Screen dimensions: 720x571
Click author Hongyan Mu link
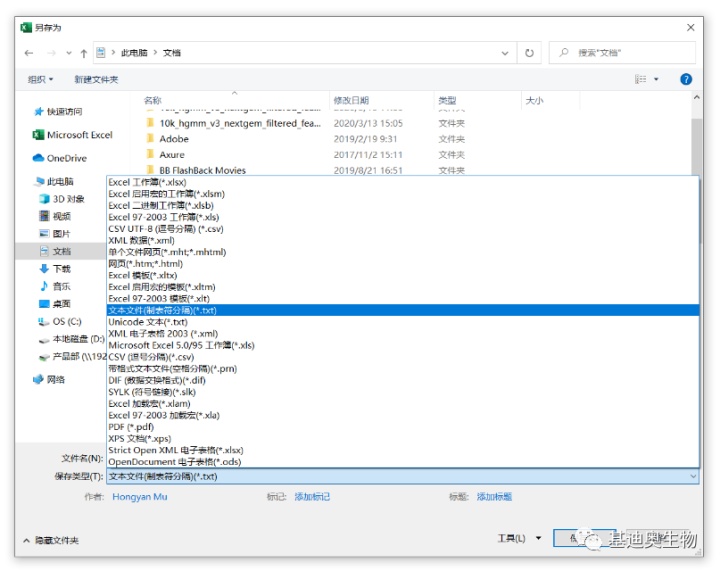[140, 497]
